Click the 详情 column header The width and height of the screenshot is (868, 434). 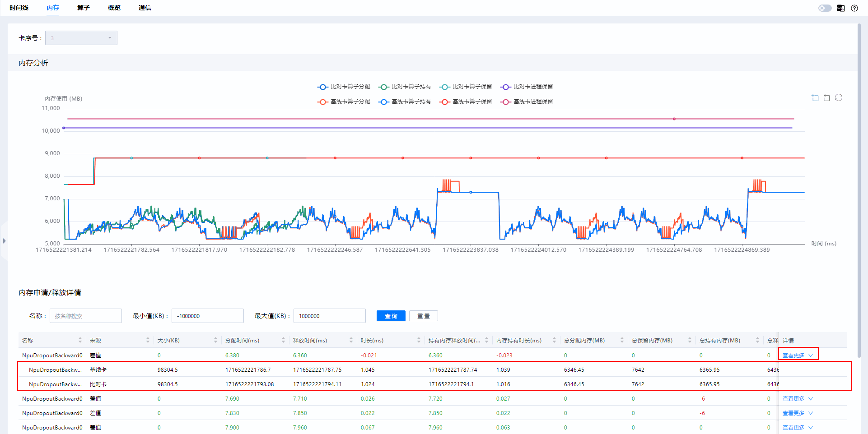pos(788,341)
